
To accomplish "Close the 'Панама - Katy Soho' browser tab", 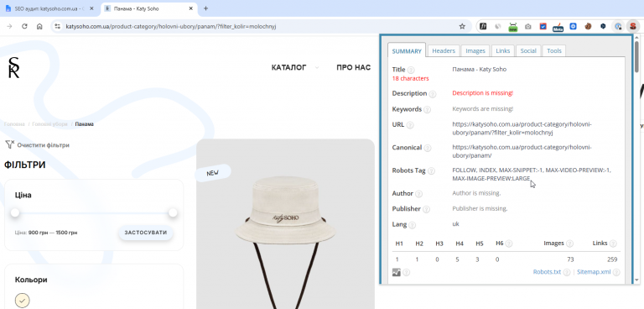I will pos(190,8).
